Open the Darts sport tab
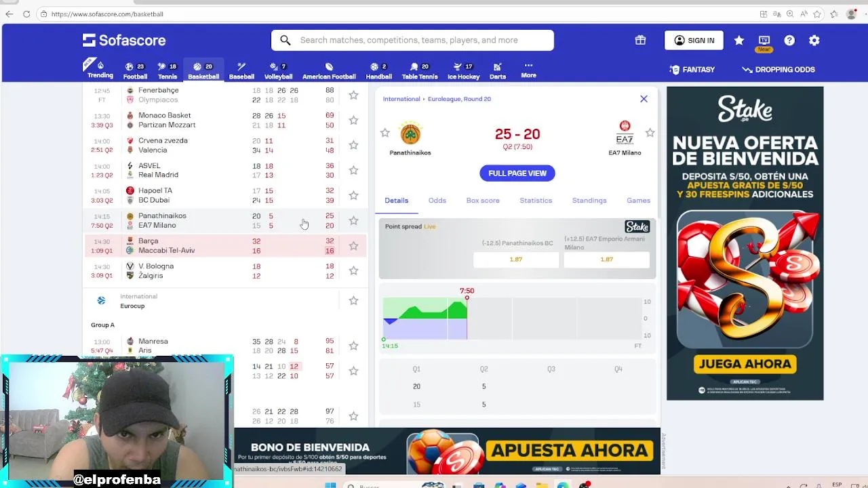 498,70
